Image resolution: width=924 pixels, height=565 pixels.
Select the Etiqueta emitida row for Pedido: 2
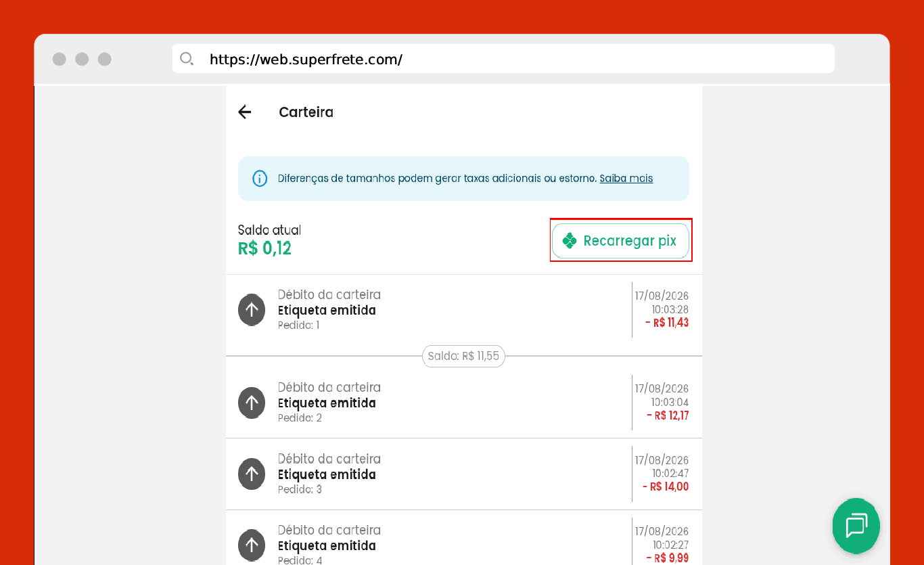(464, 403)
